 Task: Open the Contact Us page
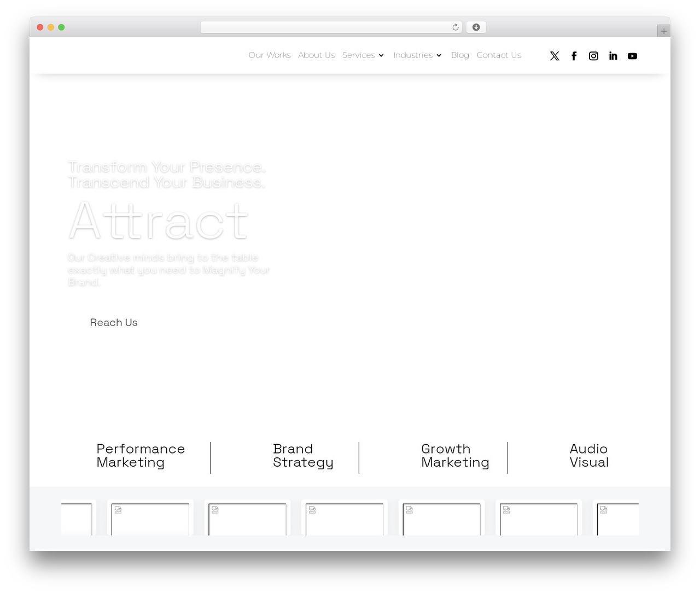pyautogui.click(x=499, y=55)
